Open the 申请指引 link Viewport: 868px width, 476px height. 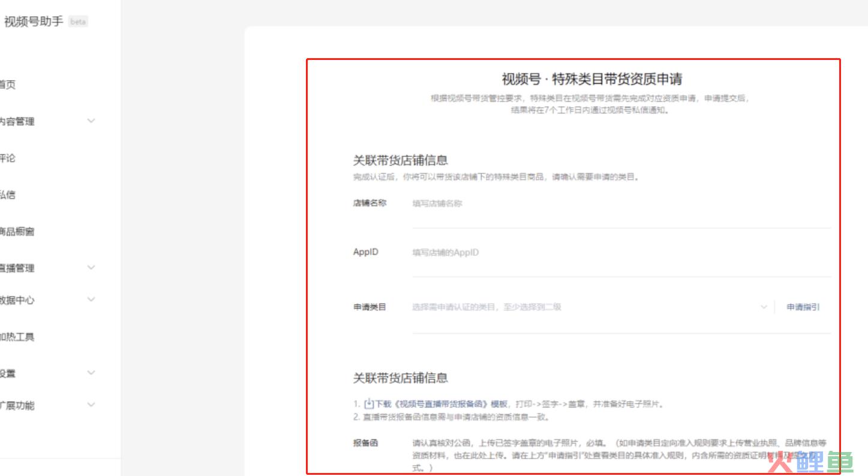click(x=803, y=307)
